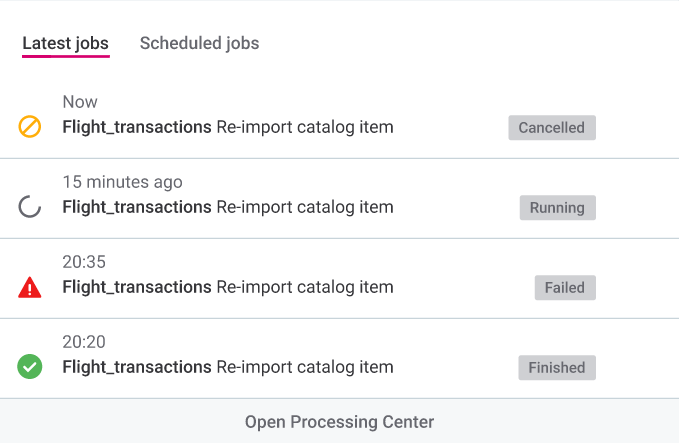Select the Latest jobs tab
This screenshot has width=679, height=443.
tap(65, 43)
